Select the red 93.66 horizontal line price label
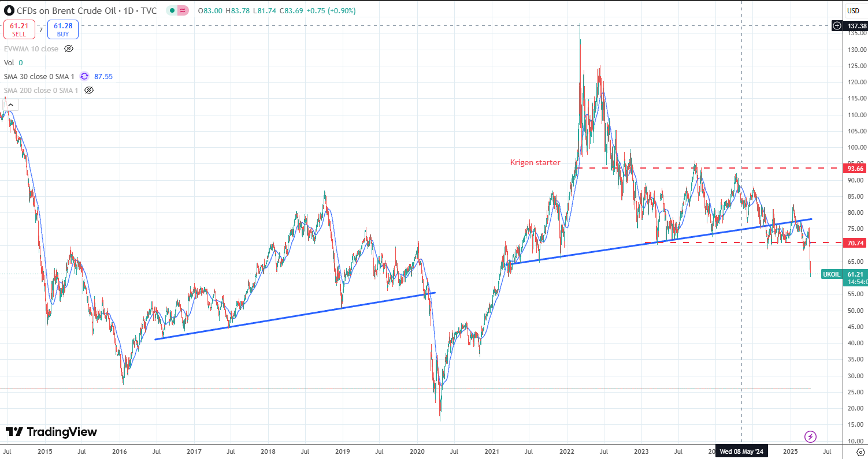The image size is (868, 459). click(x=855, y=169)
